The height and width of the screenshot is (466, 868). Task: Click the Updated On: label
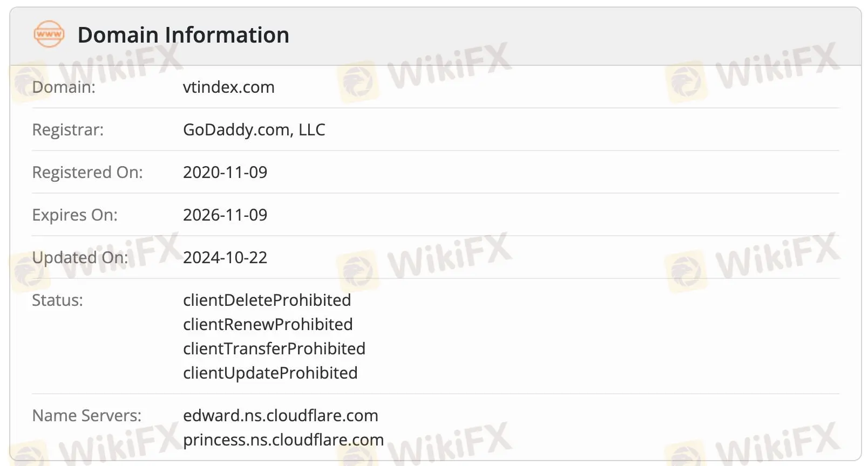click(80, 257)
